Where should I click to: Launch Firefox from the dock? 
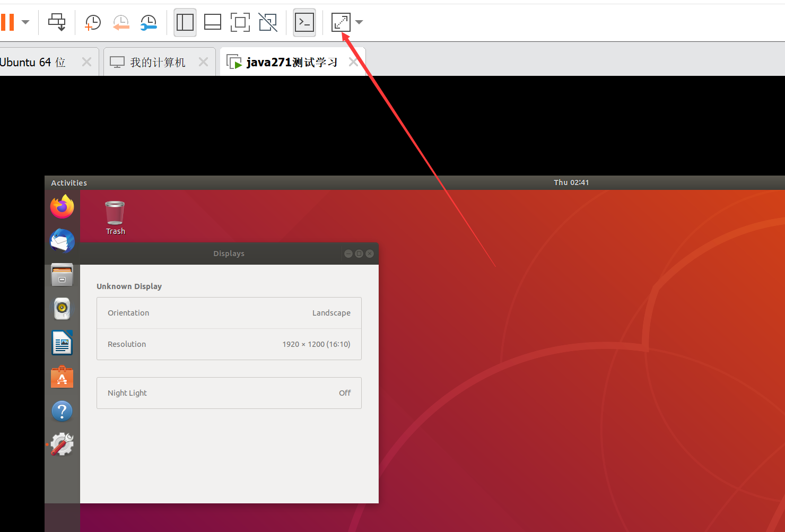pos(62,206)
